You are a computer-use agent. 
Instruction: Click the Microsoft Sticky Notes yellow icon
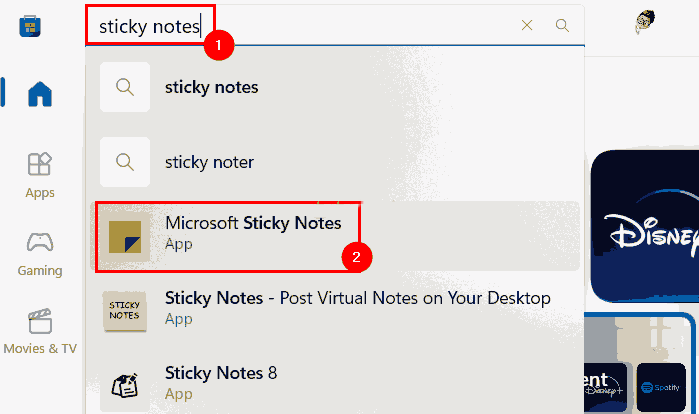coord(125,237)
